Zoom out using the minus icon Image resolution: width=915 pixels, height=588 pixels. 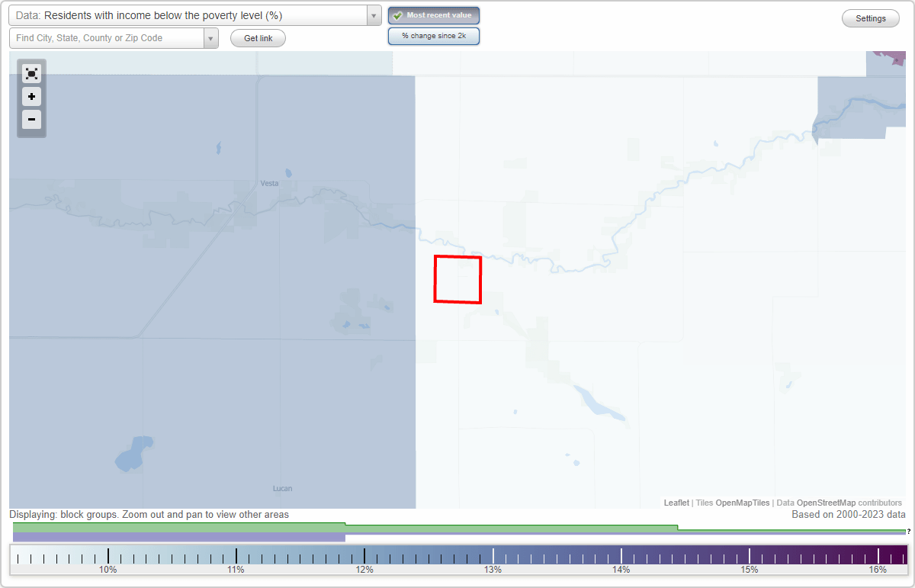click(31, 119)
